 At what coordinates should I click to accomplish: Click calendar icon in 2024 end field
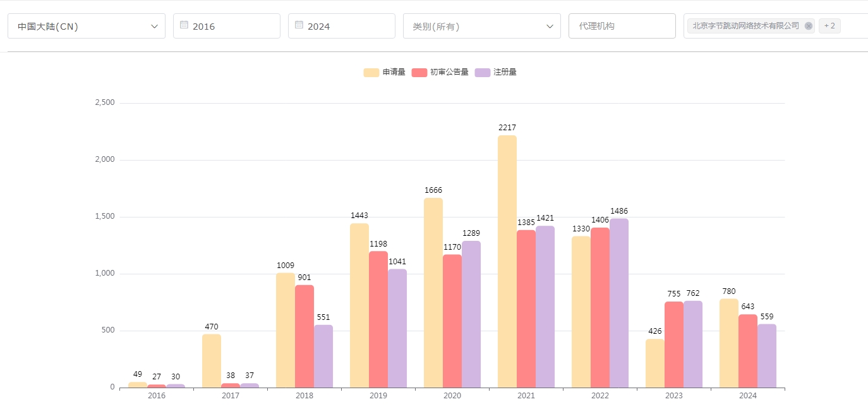tap(299, 25)
